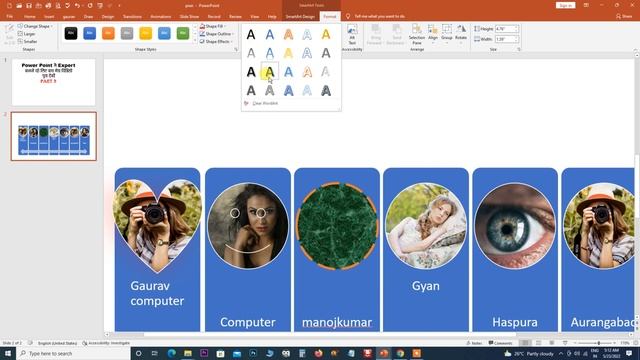Click the Redo icon in Quick Access toolbar
The image size is (640, 360).
click(90, 6)
